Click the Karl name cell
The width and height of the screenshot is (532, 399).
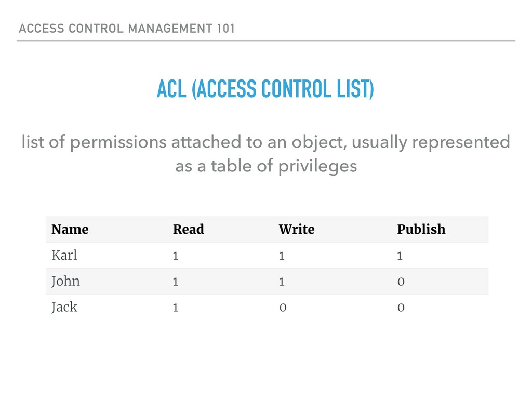pos(64,255)
